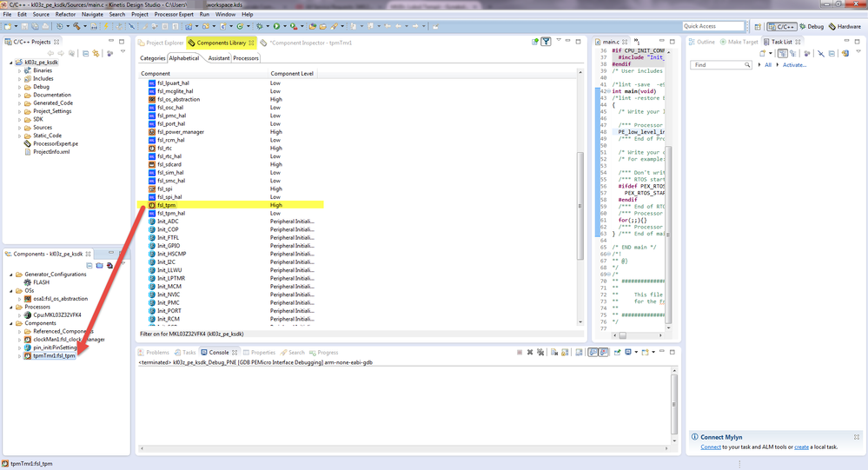Click Collapse All icon in Components view
868x470 pixels.
point(89,265)
